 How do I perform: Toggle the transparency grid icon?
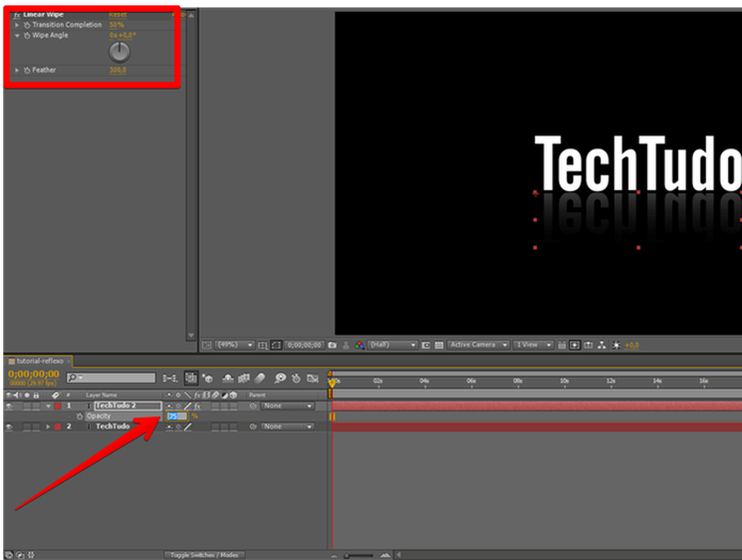click(x=439, y=345)
